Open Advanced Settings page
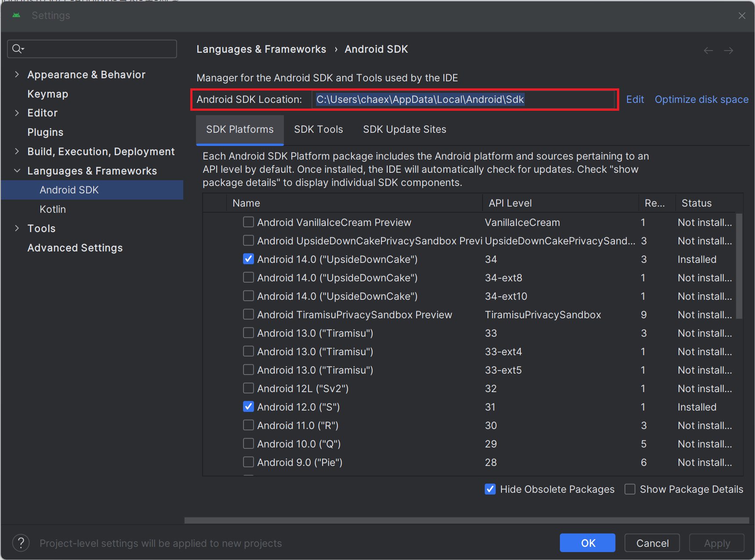The height and width of the screenshot is (560, 755). pos(75,248)
